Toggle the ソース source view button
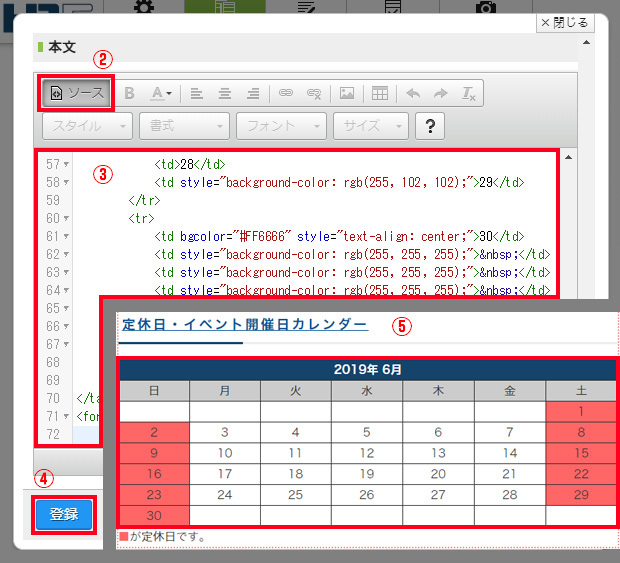Viewport: 620px width, 563px height. tap(77, 93)
